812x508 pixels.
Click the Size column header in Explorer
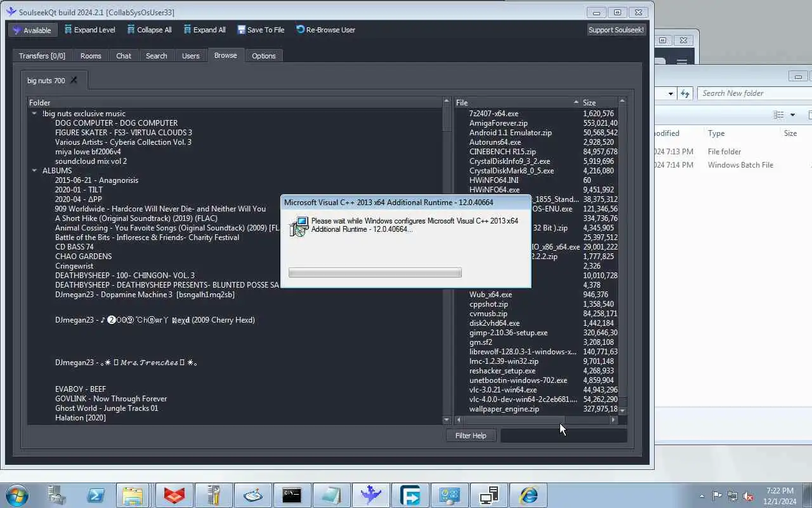[x=790, y=133]
